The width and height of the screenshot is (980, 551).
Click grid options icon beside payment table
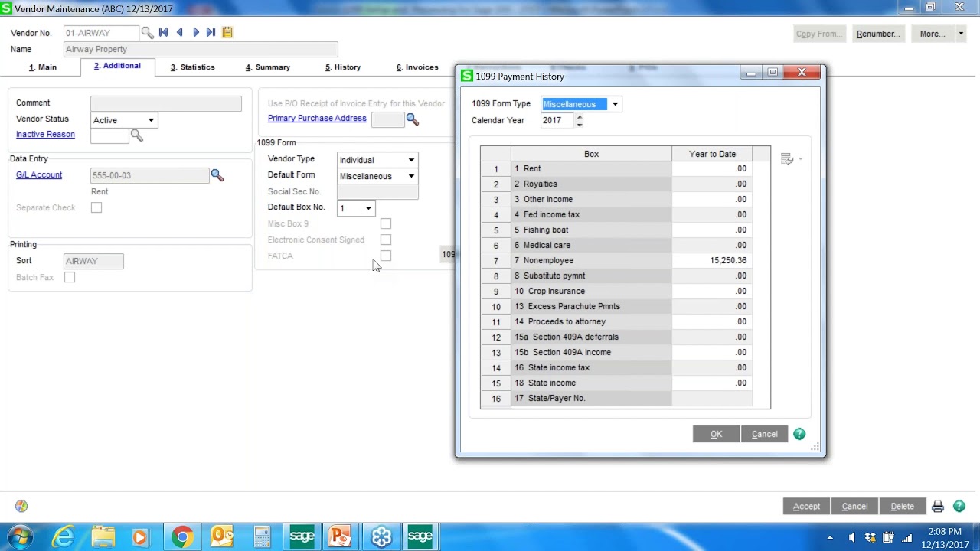coord(787,159)
